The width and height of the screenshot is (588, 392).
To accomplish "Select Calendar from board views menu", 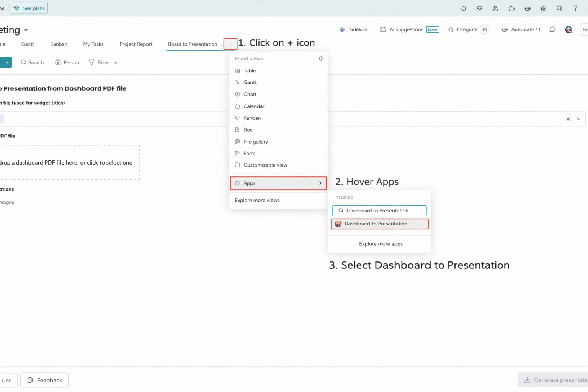I will (253, 106).
